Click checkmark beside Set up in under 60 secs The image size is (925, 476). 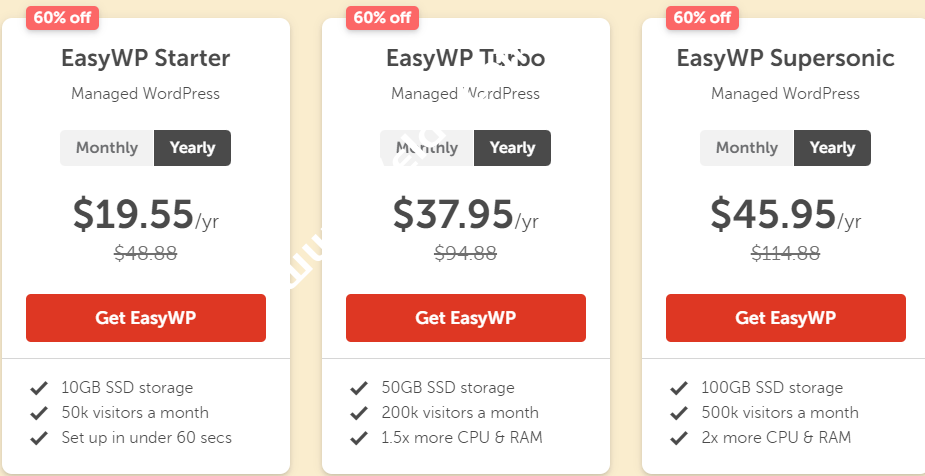tap(39, 437)
